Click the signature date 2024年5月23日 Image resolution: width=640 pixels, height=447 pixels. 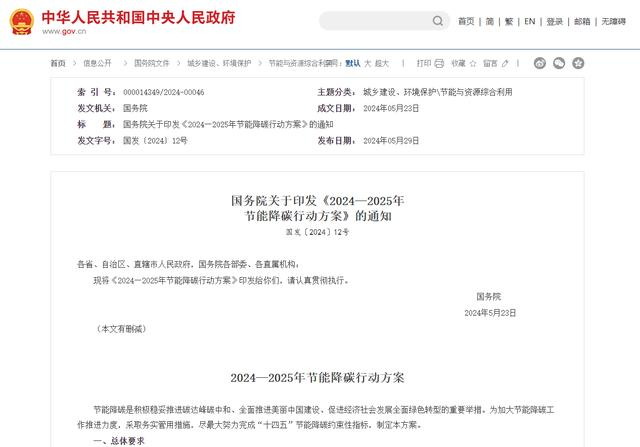tap(490, 313)
